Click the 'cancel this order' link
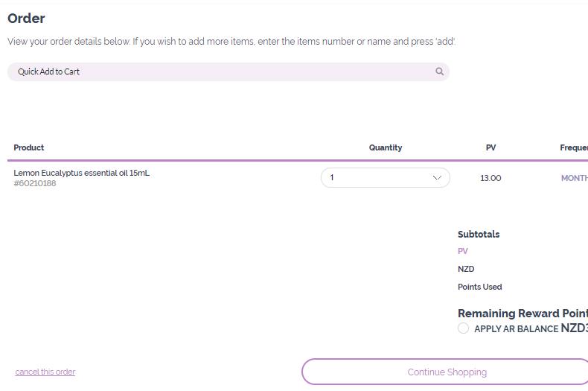 [45, 372]
